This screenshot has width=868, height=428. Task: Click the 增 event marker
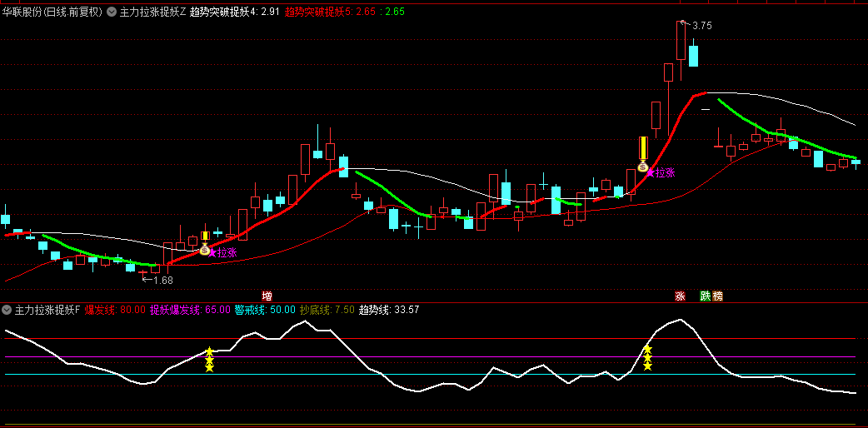[x=267, y=296]
